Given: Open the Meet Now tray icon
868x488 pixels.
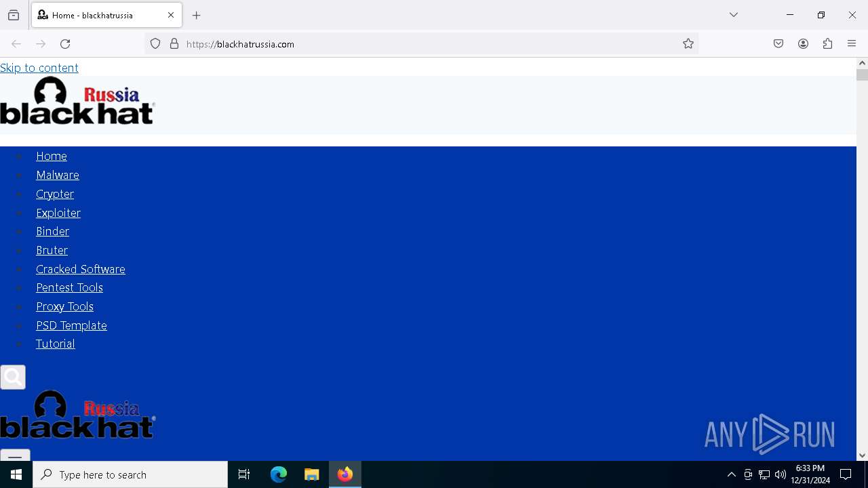Looking at the screenshot, I should (748, 474).
